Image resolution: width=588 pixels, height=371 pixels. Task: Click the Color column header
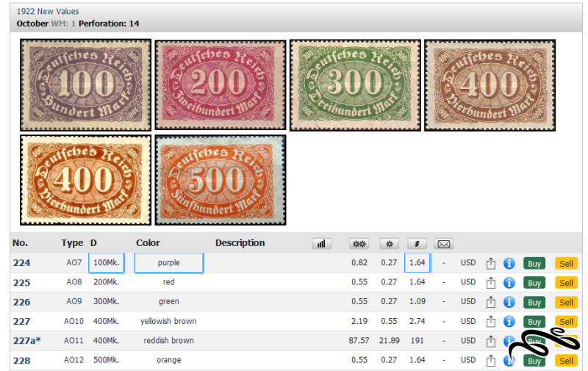point(148,243)
